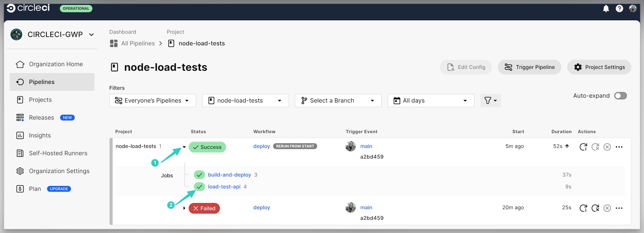This screenshot has width=644, height=233.
Task: Open more actions for failed workflow
Action: pos(619,208)
